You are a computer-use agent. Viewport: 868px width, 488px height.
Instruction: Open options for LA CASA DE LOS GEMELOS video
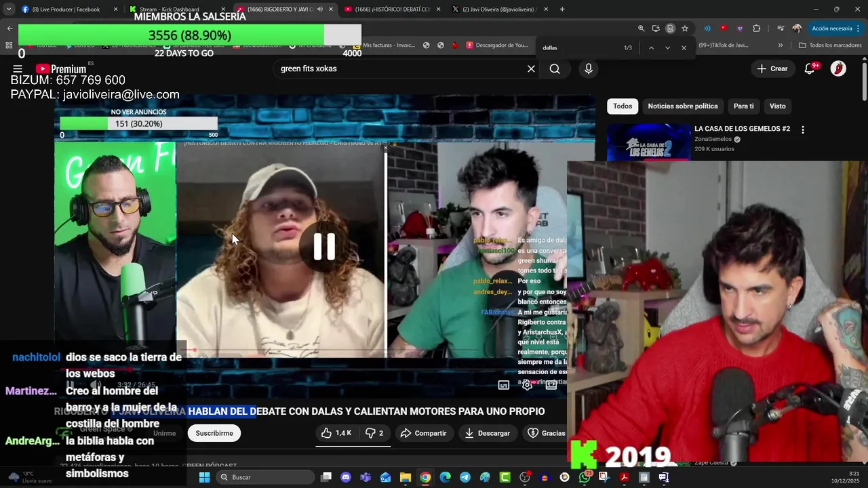(x=803, y=129)
